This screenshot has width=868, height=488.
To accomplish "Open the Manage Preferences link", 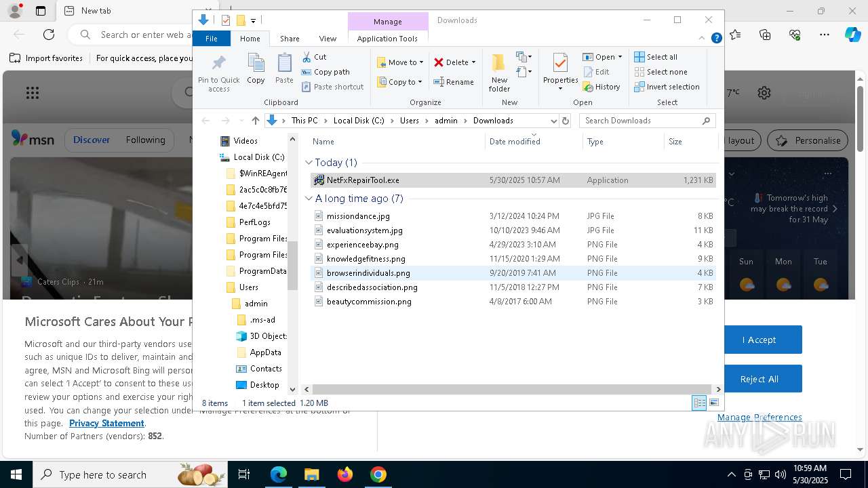I will point(759,418).
